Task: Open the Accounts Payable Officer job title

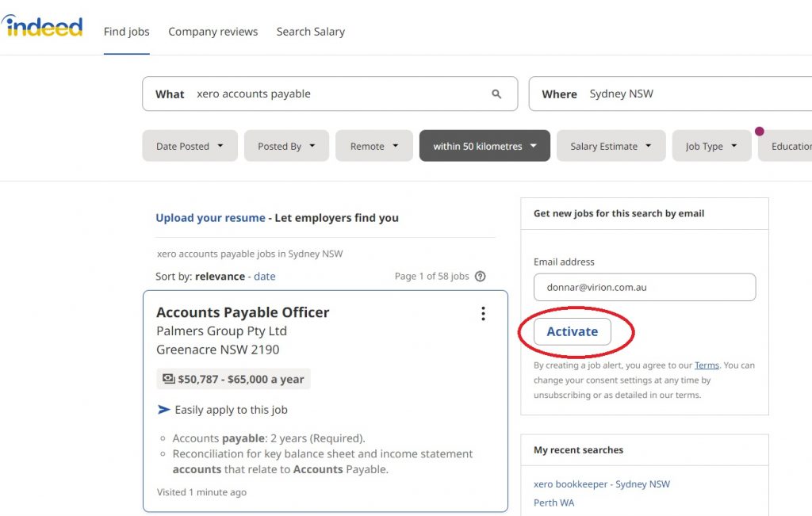Action: [243, 312]
